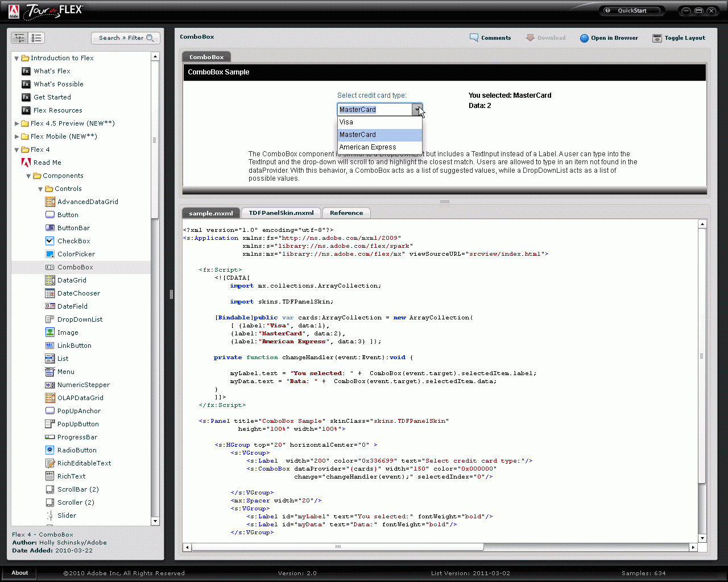Open the Get Started tree item
This screenshot has height=582, width=728.
point(52,97)
